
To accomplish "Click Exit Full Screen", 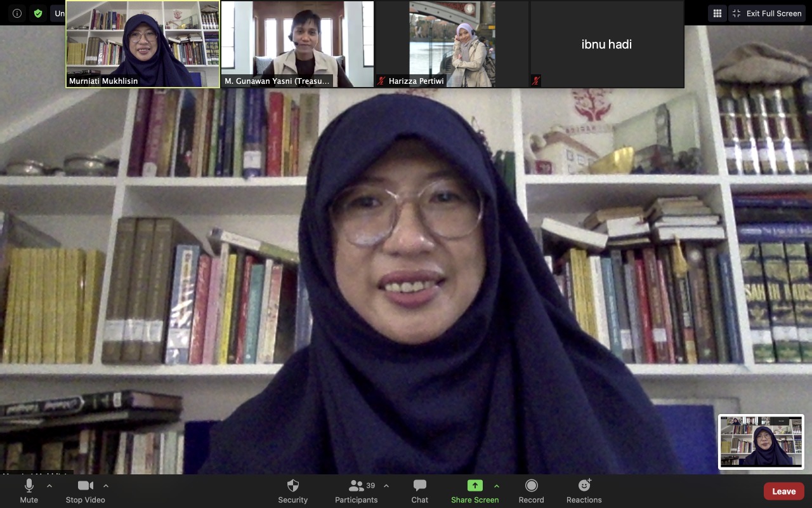I will [x=767, y=13].
